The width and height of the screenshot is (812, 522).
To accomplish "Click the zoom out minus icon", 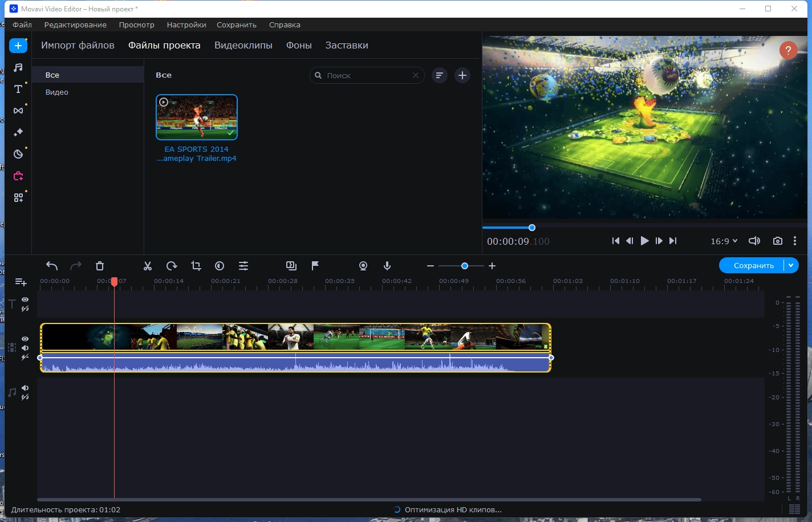I will point(431,266).
